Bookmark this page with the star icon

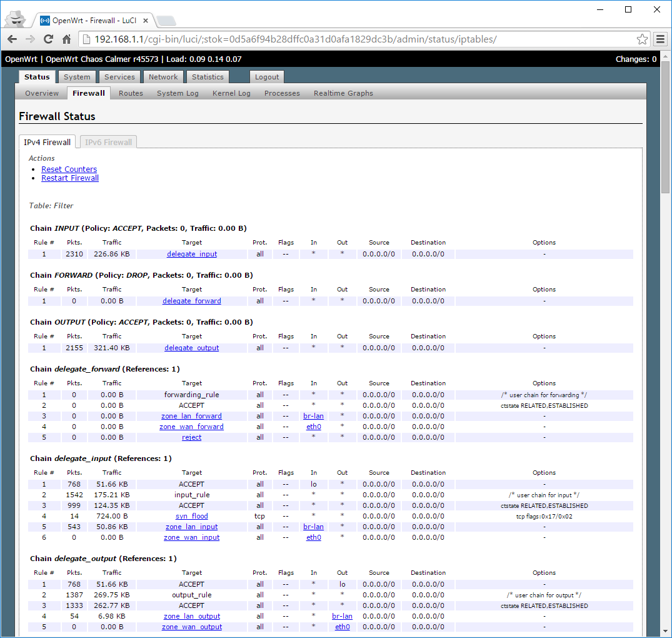click(x=642, y=39)
